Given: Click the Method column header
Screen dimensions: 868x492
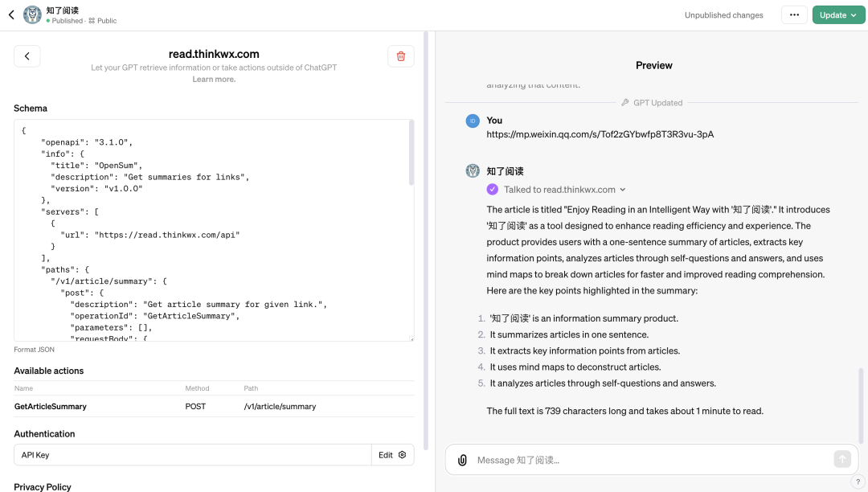Looking at the screenshot, I should [x=197, y=388].
